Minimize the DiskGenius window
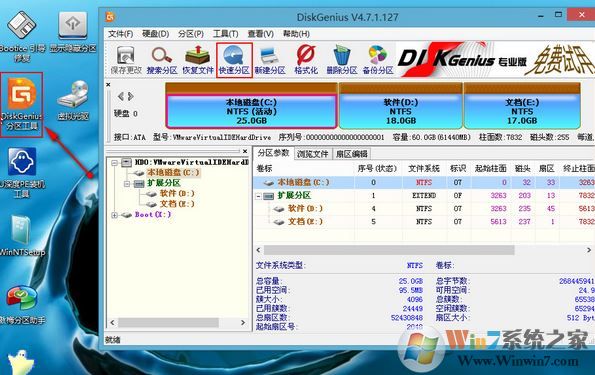 pos(541,16)
